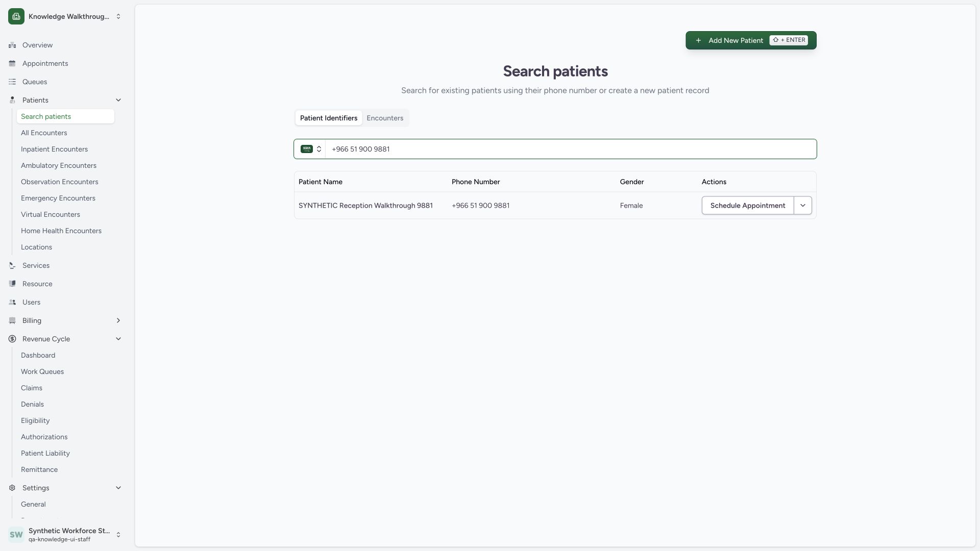
Task: Expand the Billing submenu arrow
Action: (118, 320)
